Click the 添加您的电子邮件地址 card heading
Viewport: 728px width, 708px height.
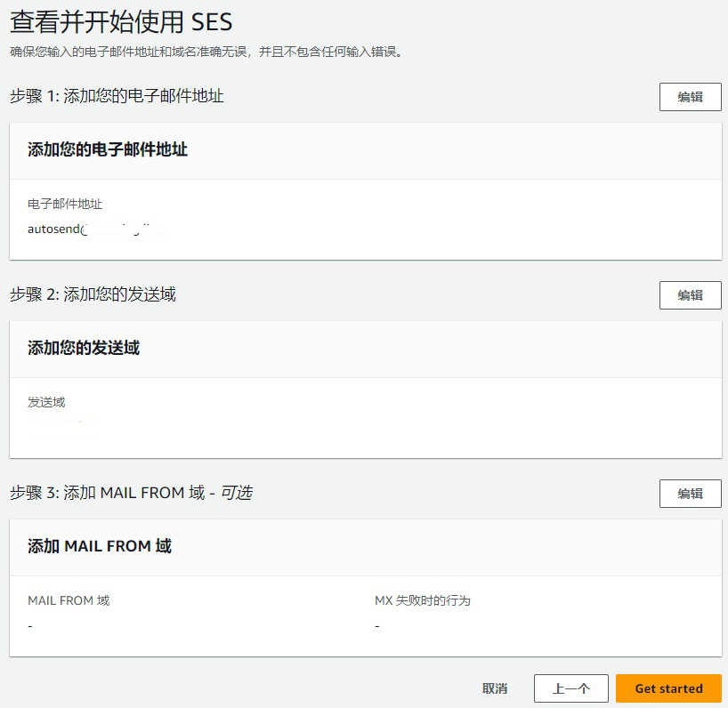108,149
